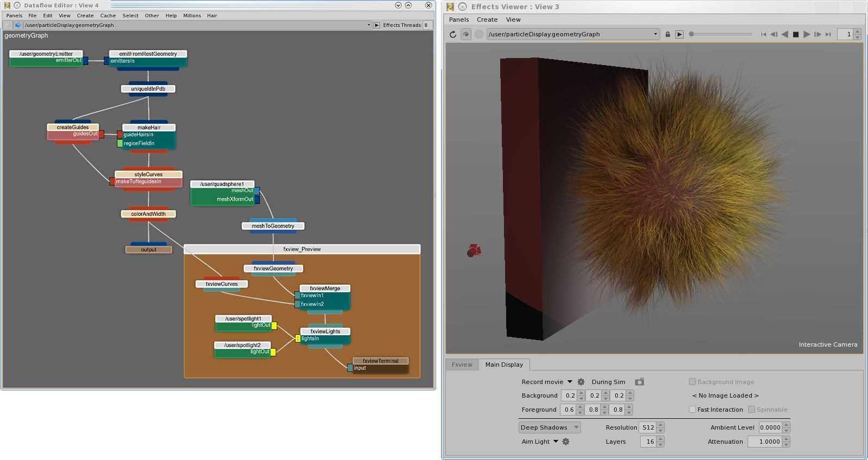Click the back arrow icon in Dataflow Editor
Screen dimensions: 868x460
click(x=8, y=25)
